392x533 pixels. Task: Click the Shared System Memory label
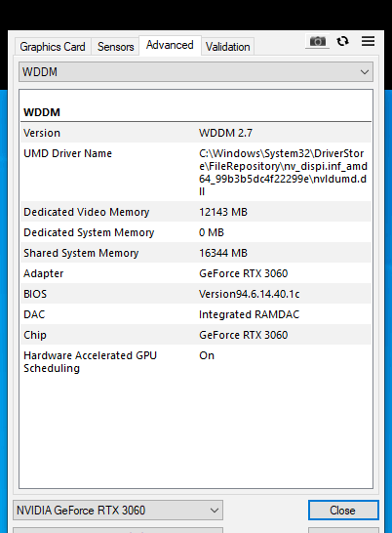[x=81, y=253]
